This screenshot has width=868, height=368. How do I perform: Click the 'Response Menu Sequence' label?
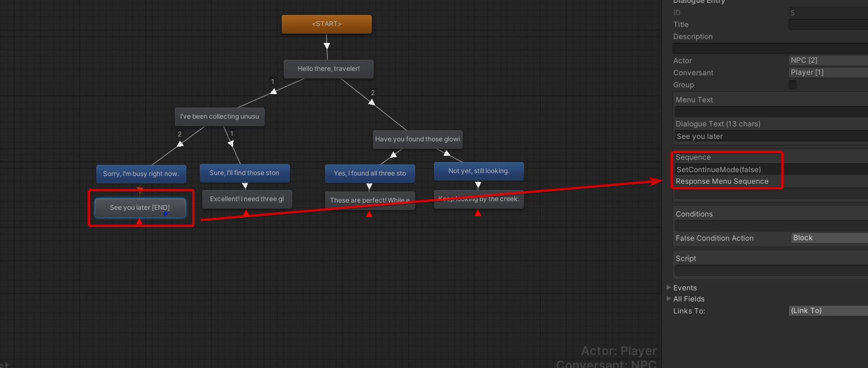click(x=722, y=181)
